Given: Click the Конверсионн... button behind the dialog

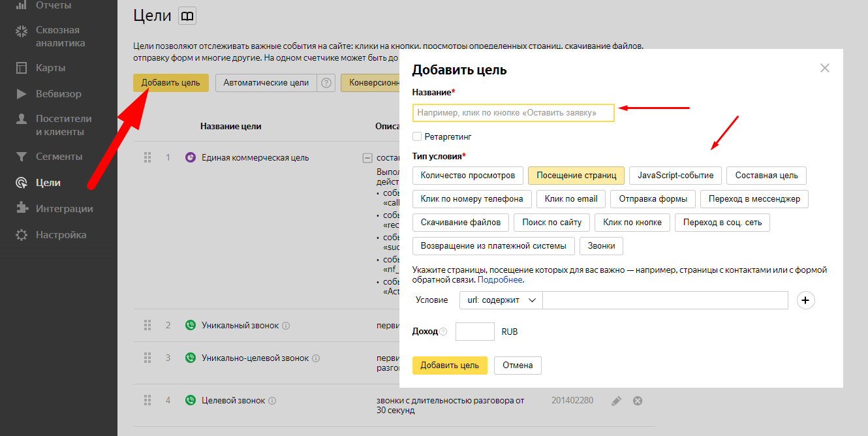Looking at the screenshot, I should 370,83.
